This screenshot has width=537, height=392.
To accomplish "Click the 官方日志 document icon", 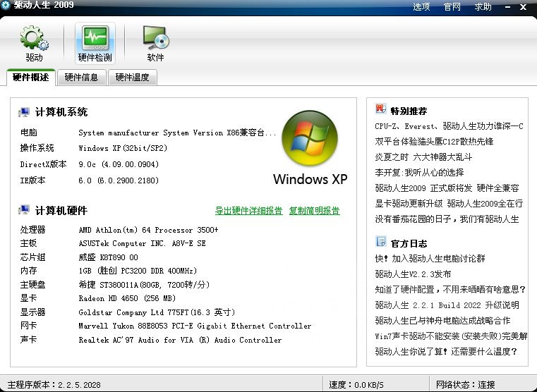I will click(380, 242).
